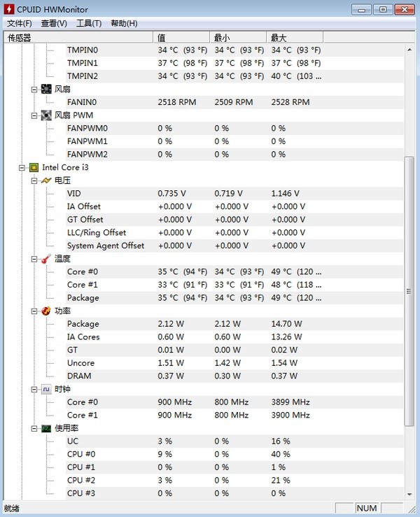This screenshot has height=517, width=420.
Task: Collapse the 功率 powers section
Action: pyautogui.click(x=34, y=311)
